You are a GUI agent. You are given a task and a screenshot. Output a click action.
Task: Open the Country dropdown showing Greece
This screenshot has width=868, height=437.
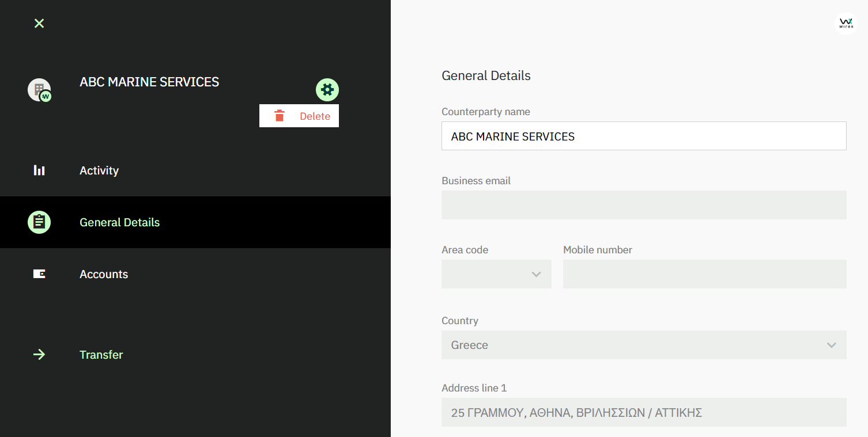point(644,345)
